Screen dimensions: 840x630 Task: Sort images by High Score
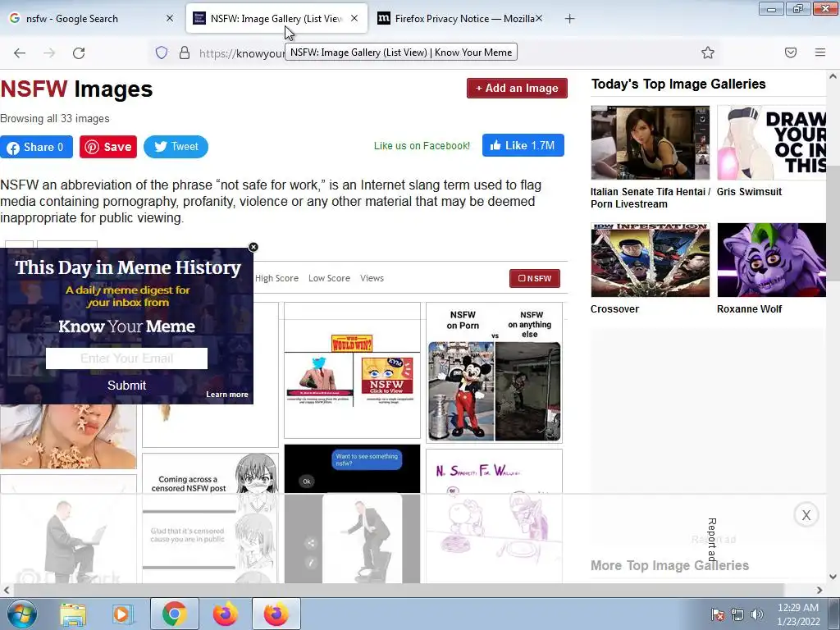(276, 278)
